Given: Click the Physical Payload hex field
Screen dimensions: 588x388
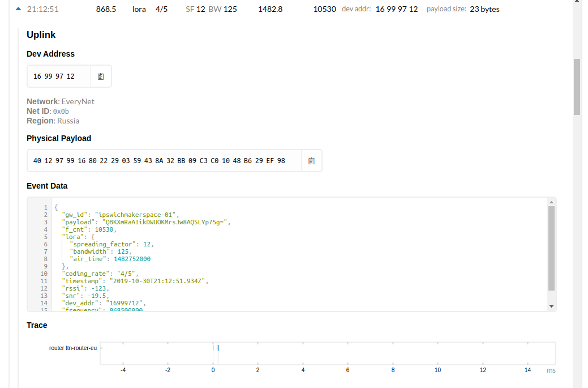Looking at the screenshot, I should point(159,161).
